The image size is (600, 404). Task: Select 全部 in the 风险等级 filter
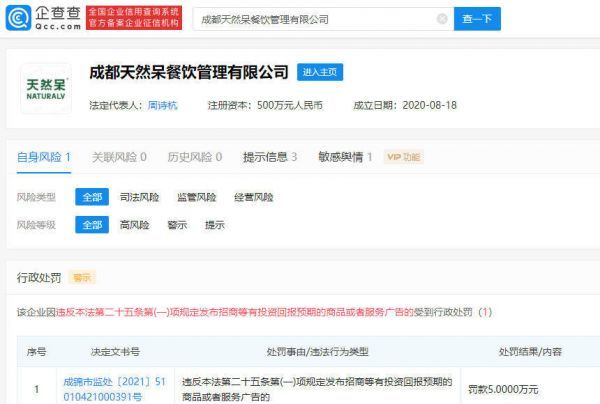click(92, 225)
